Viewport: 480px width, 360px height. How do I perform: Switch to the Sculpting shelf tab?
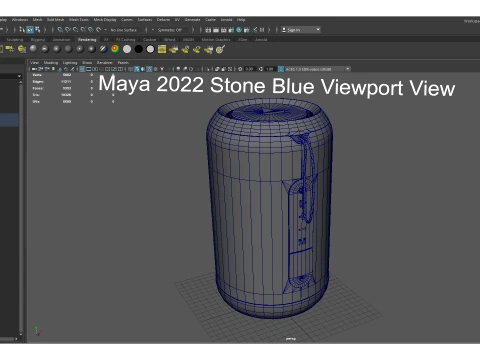15,39
